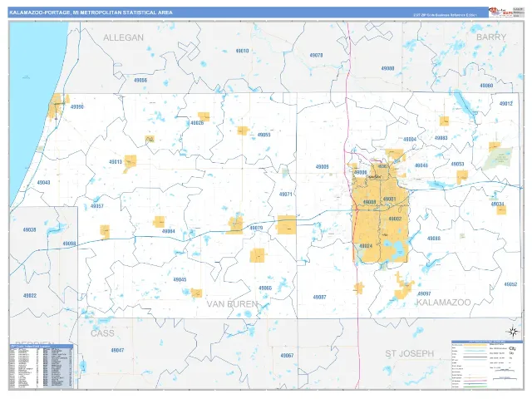The width and height of the screenshot is (532, 399).
Task: Select ZIP code 49078
Action: (316, 55)
